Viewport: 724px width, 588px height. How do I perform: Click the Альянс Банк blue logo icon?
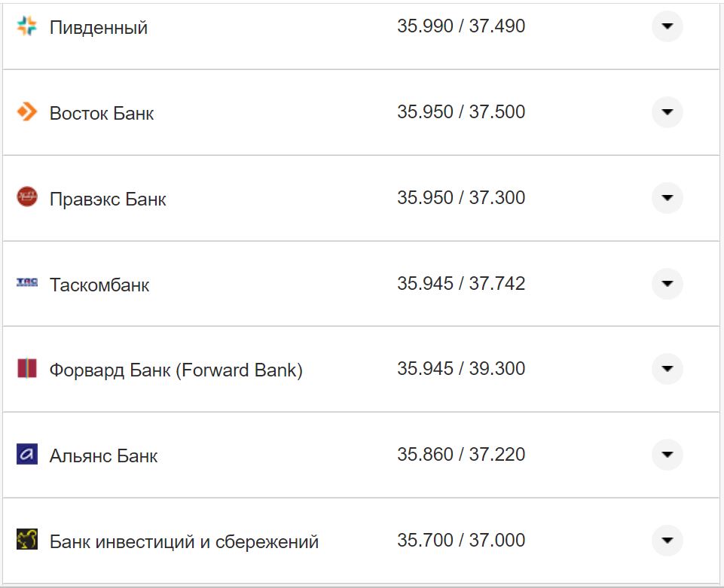coord(27,455)
